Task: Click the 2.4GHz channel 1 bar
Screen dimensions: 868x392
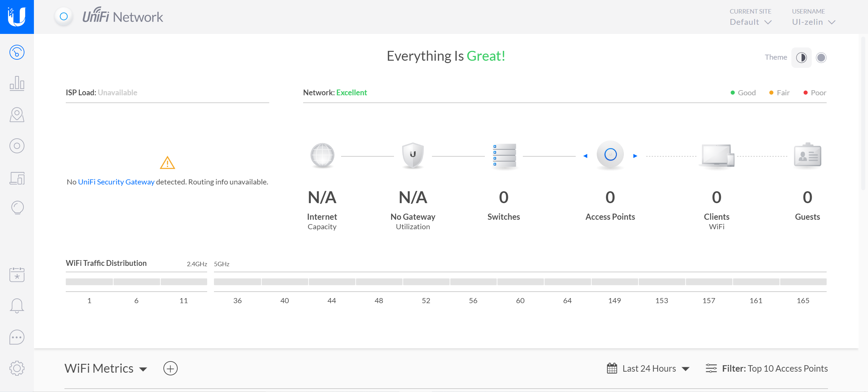Action: (89, 282)
